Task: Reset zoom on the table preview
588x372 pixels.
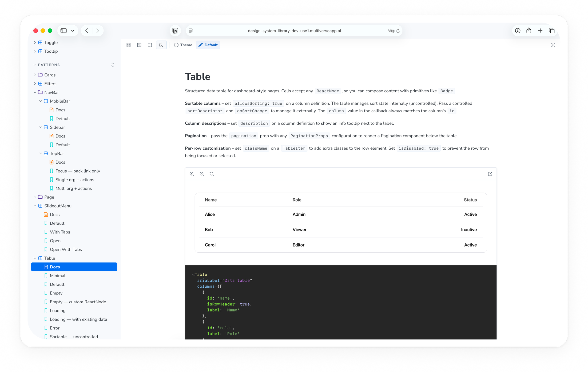Action: click(212, 174)
